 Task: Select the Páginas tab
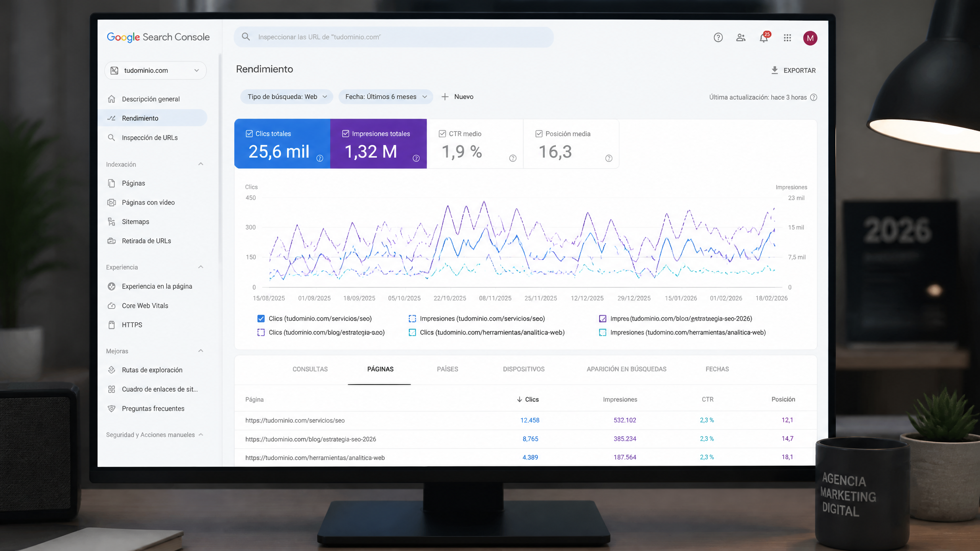380,369
